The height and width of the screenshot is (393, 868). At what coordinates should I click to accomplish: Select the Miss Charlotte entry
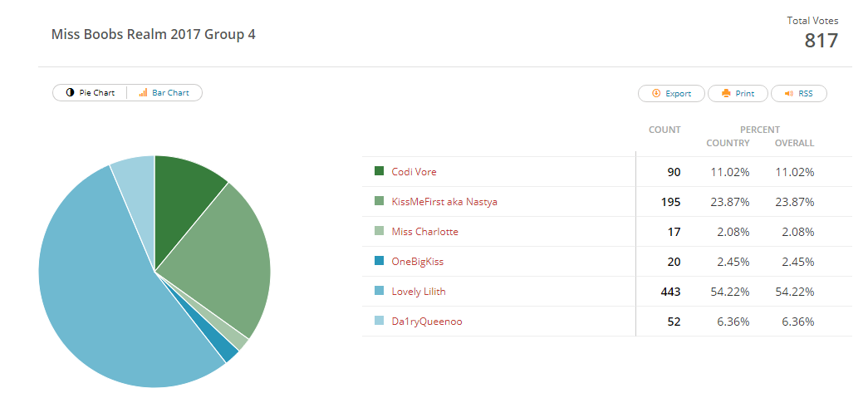pyautogui.click(x=425, y=231)
